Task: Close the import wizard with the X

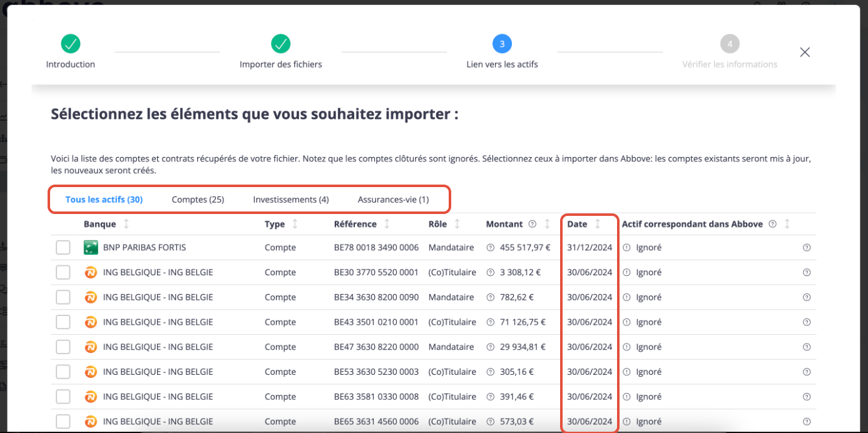Action: tap(805, 52)
